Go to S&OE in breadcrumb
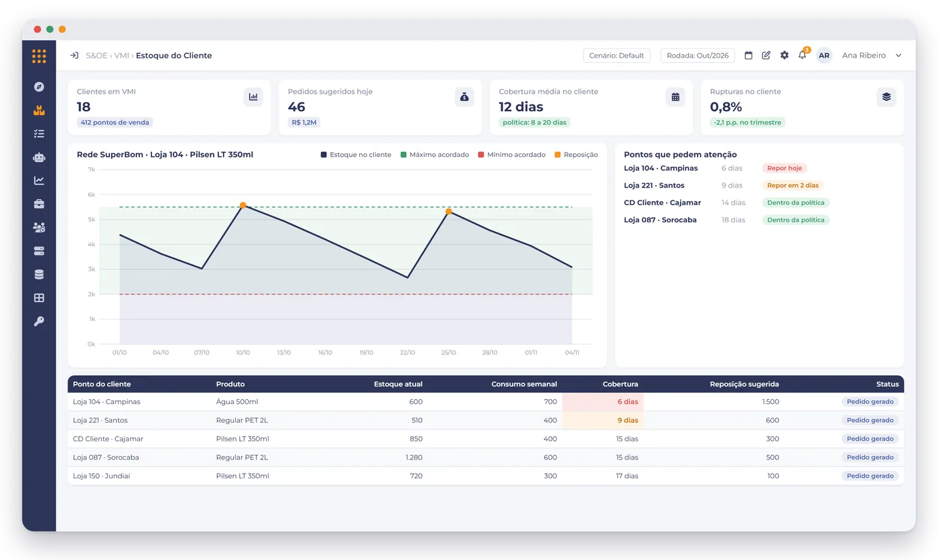938x560 pixels. point(96,56)
